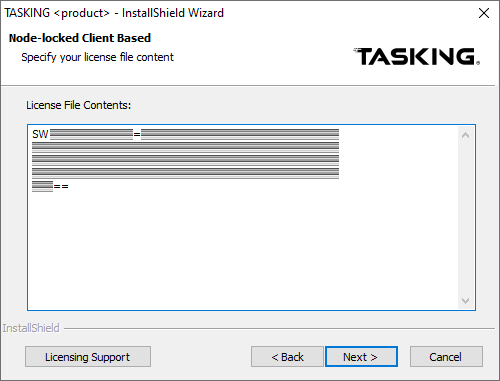Click the equals sign in first license line
The height and width of the screenshot is (381, 500).
[137, 135]
